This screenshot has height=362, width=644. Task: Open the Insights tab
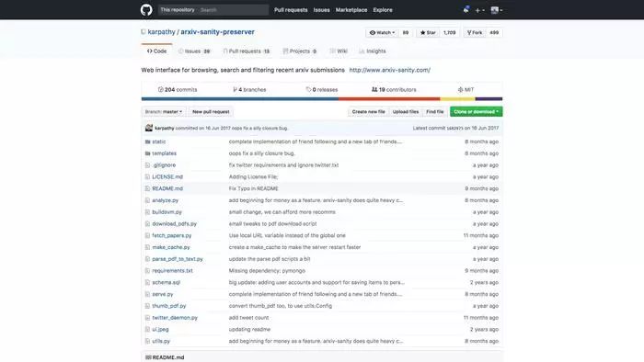(x=372, y=51)
